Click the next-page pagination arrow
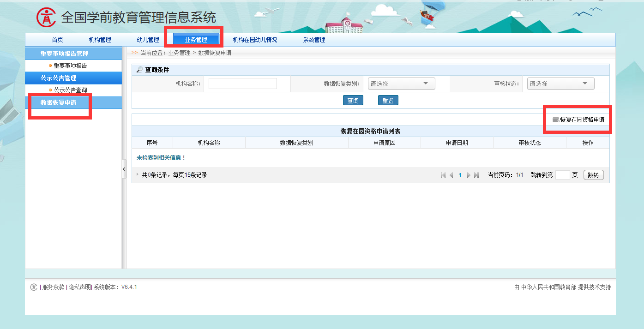The width and height of the screenshot is (644, 329). (x=469, y=175)
